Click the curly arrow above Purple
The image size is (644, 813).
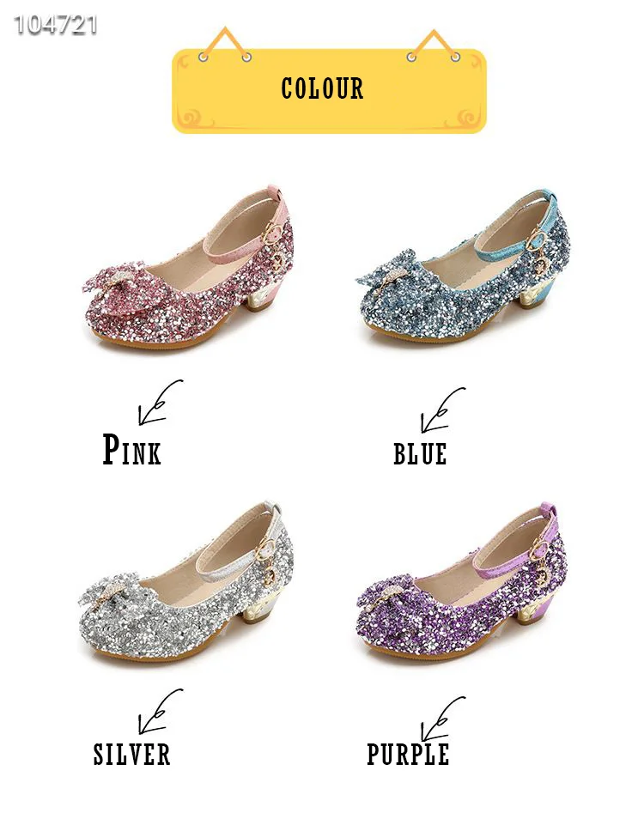point(443,719)
